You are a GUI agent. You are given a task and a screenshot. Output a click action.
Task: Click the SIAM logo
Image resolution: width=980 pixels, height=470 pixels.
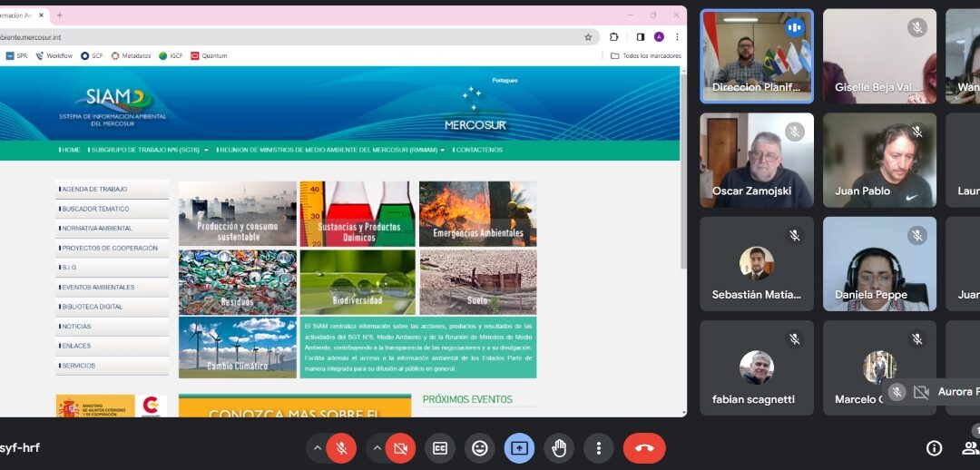113,105
